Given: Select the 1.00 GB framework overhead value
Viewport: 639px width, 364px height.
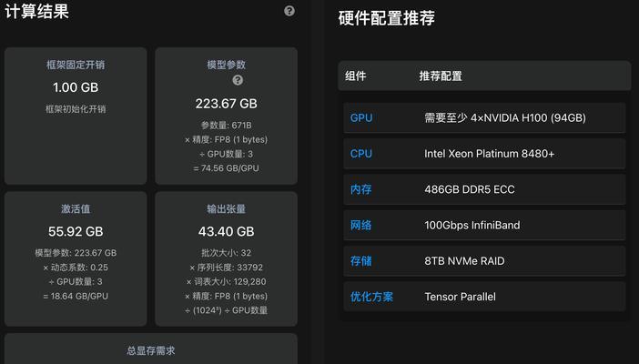Looking at the screenshot, I should coord(76,87).
